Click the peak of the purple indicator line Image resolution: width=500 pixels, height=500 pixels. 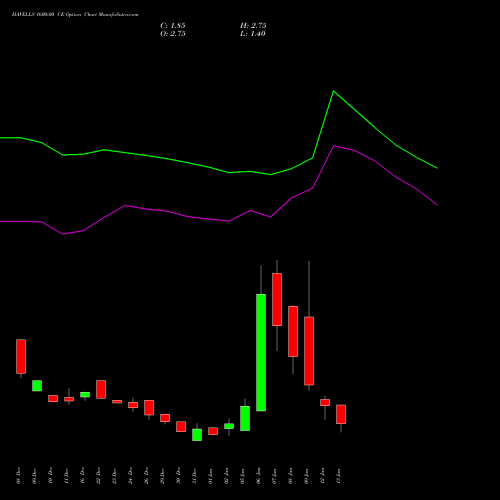pos(334,146)
